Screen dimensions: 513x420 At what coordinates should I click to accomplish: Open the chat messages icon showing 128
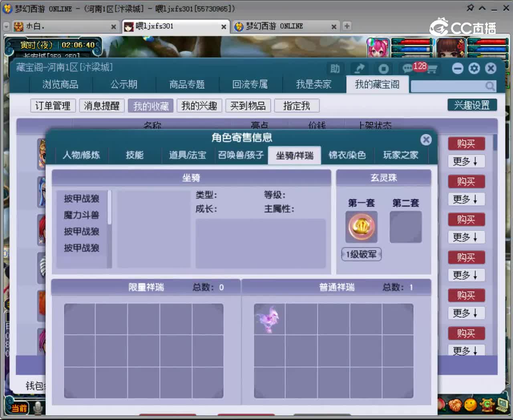(x=408, y=68)
